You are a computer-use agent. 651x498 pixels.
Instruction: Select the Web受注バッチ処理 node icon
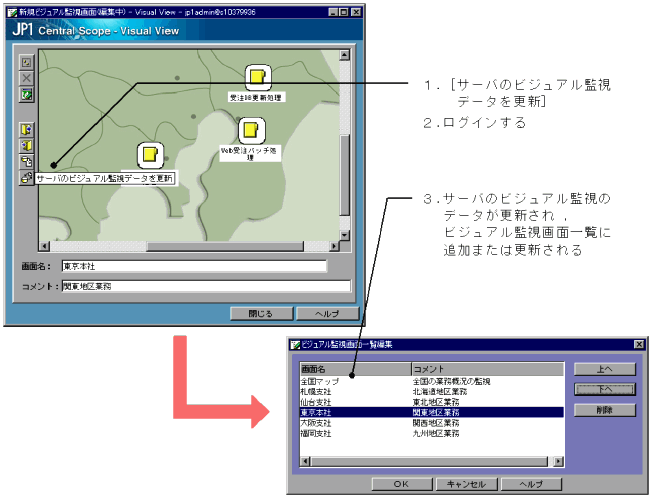(x=252, y=130)
